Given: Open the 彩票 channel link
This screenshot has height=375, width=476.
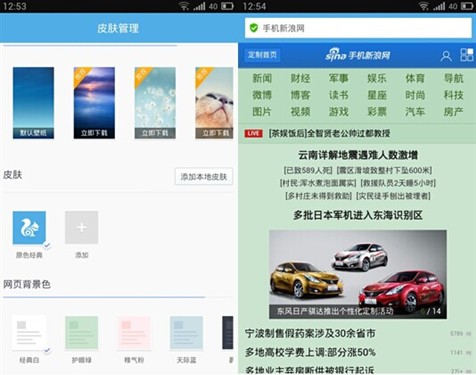Looking at the screenshot, I should [377, 112].
